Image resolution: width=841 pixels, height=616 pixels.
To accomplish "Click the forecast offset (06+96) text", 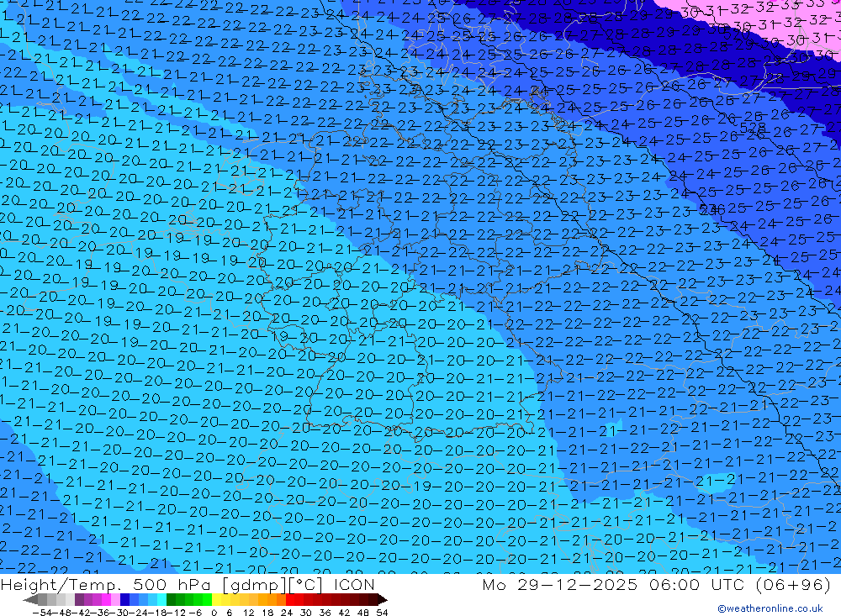I will click(x=793, y=584).
